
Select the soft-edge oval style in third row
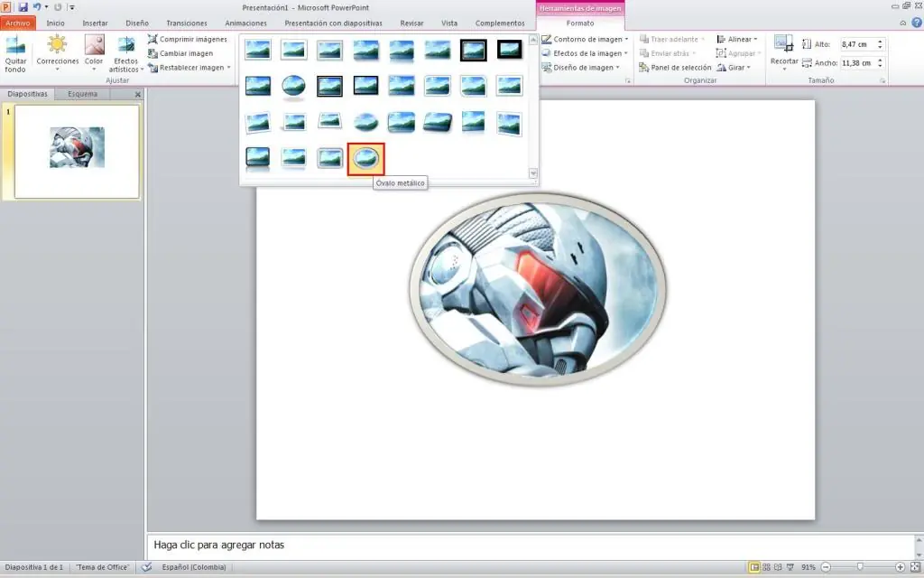pyautogui.click(x=365, y=123)
